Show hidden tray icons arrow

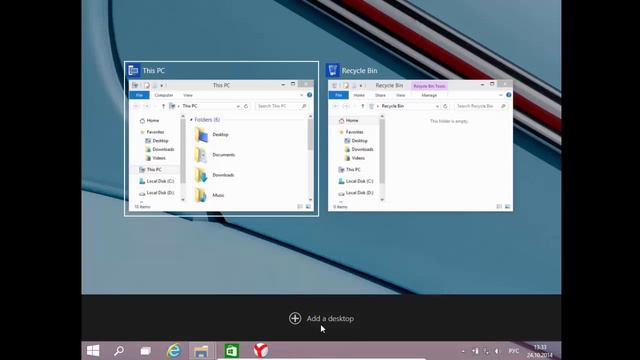click(x=463, y=351)
